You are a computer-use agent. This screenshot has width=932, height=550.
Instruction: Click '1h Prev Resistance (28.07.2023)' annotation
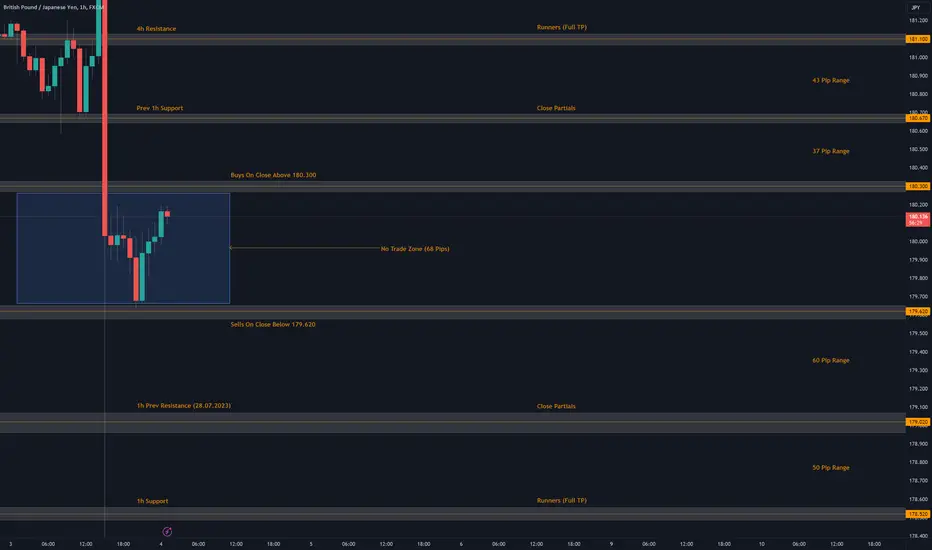pos(184,406)
